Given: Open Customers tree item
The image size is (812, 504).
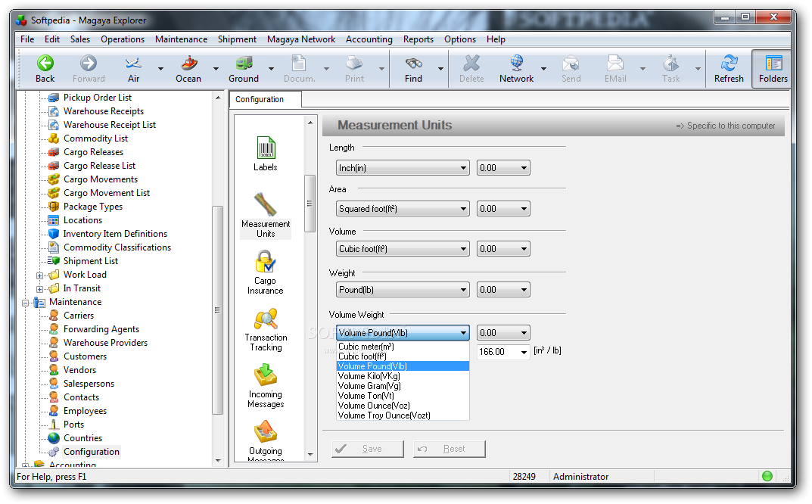Looking at the screenshot, I should click(85, 356).
